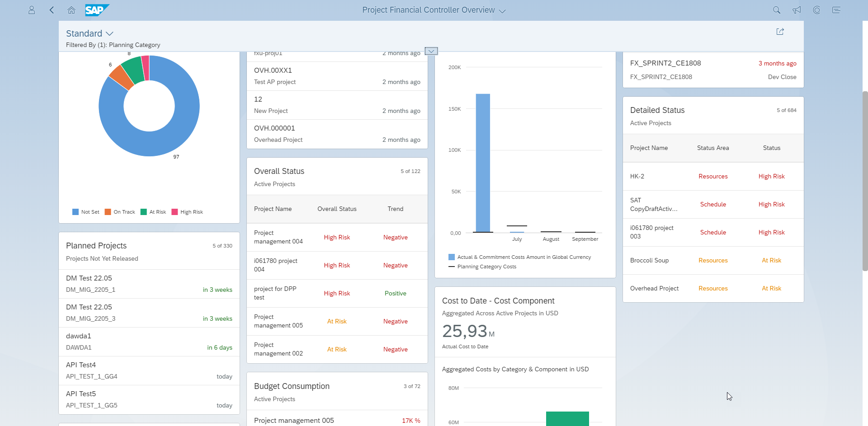Open the Overall Status card header
The width and height of the screenshot is (868, 426).
[x=337, y=177]
